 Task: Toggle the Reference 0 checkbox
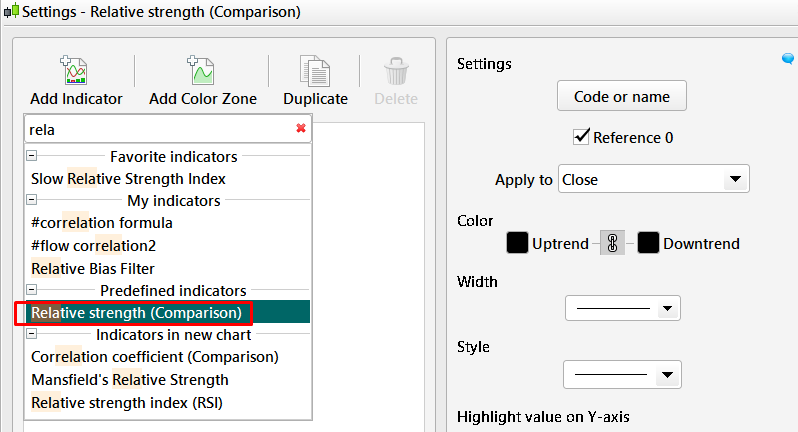click(x=580, y=137)
